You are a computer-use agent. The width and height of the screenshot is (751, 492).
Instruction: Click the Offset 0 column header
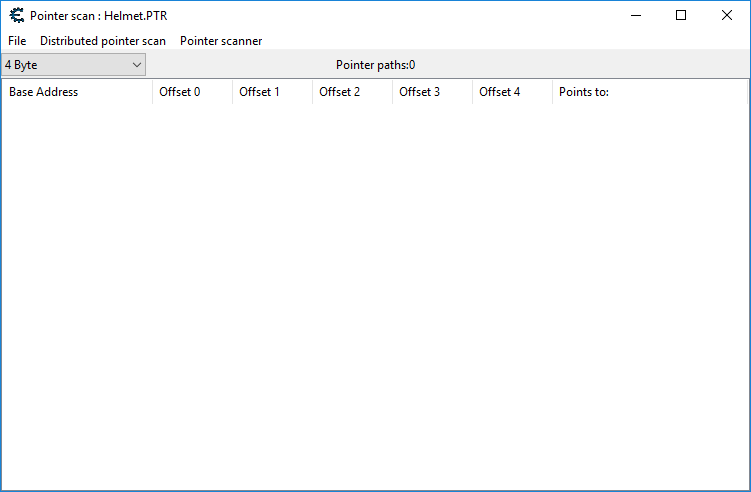tap(193, 92)
